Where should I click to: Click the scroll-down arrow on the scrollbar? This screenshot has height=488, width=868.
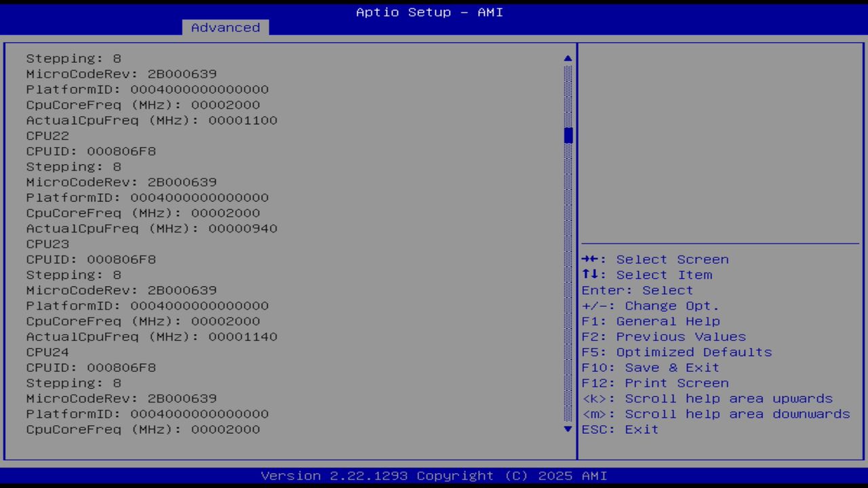[568, 429]
